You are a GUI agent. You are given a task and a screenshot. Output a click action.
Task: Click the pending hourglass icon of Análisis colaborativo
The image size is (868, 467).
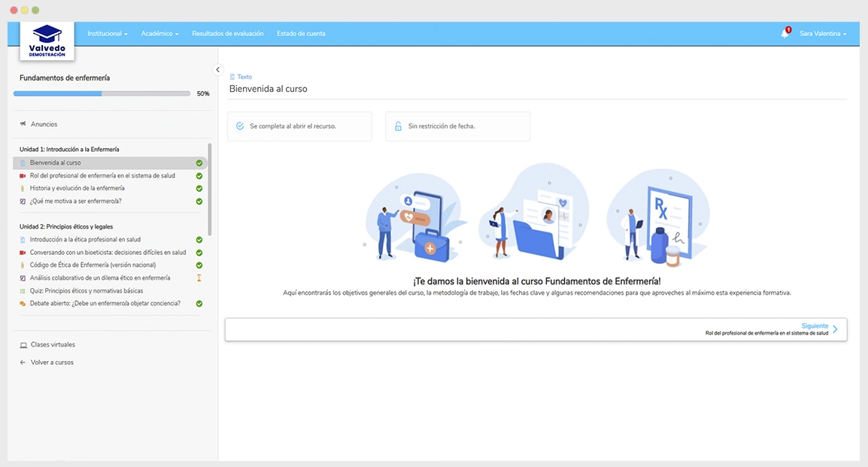[x=199, y=277]
